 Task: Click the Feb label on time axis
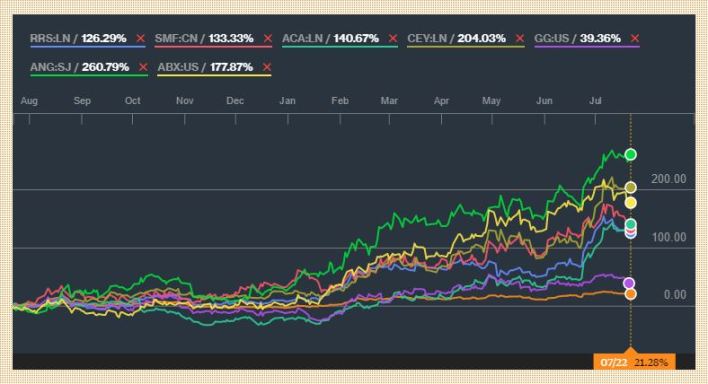(x=340, y=101)
